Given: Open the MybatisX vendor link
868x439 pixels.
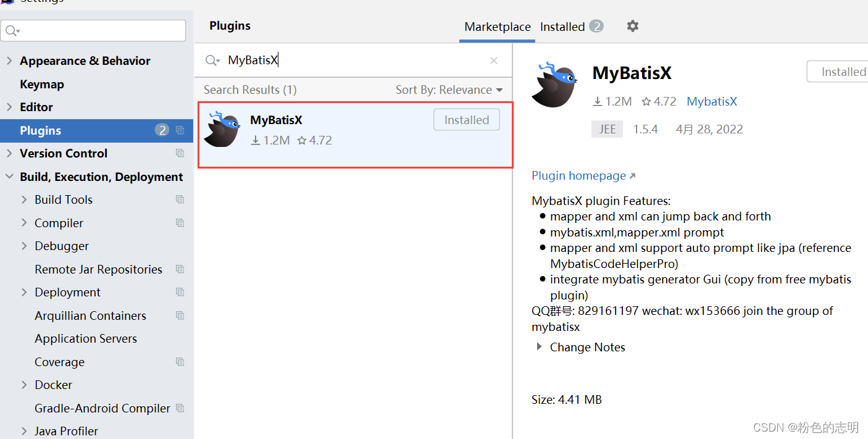Looking at the screenshot, I should click(712, 102).
